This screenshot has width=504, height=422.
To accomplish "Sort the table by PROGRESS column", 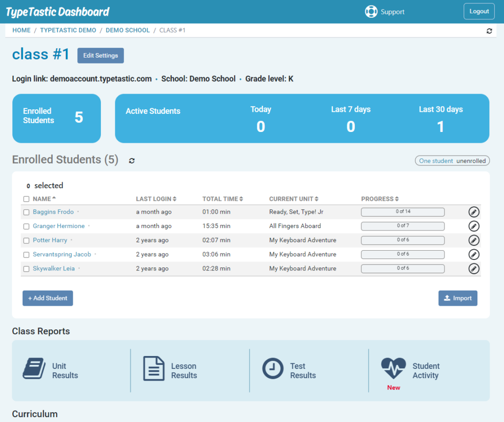I will pos(380,198).
